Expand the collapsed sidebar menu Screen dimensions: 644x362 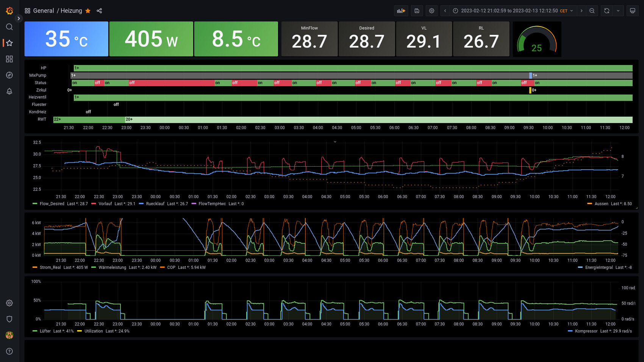(x=19, y=18)
